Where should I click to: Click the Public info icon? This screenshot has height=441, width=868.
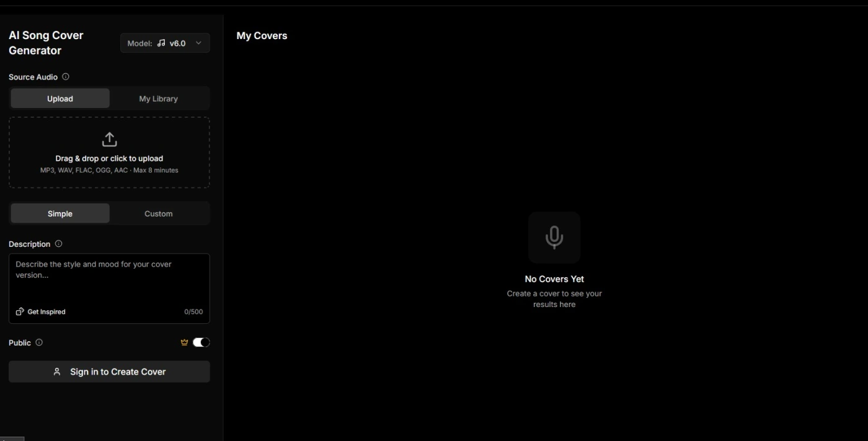click(39, 342)
